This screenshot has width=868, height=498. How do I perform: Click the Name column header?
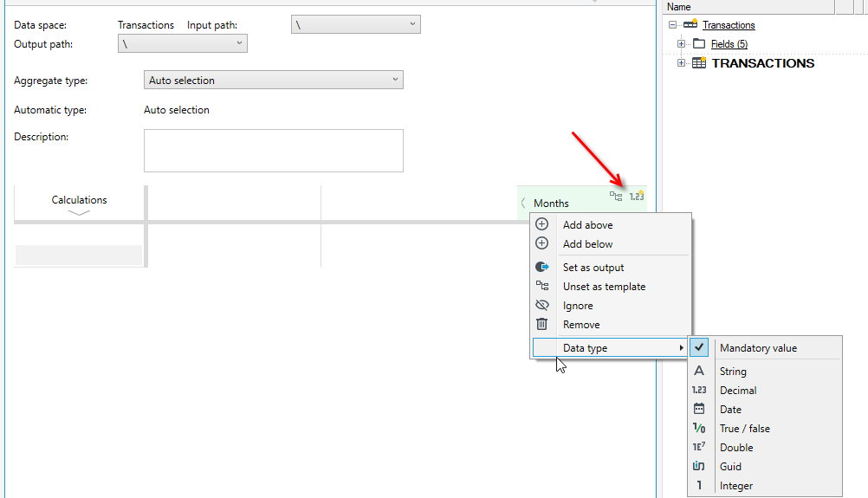coord(748,7)
